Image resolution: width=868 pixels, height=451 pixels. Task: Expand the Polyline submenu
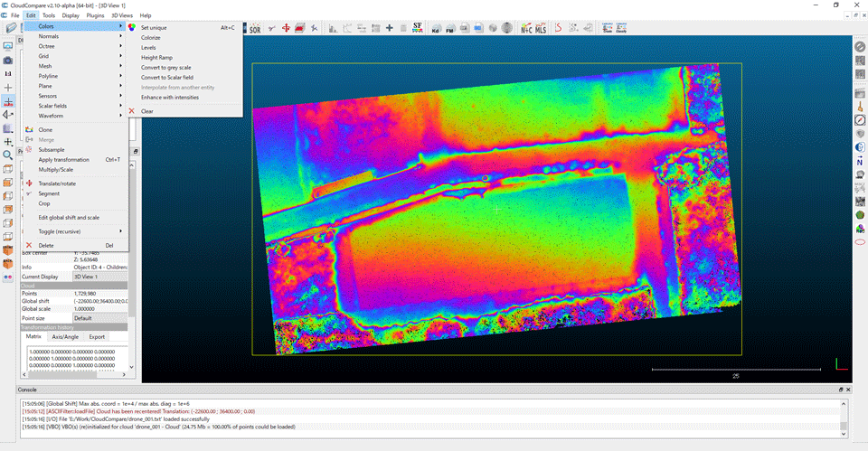75,76
